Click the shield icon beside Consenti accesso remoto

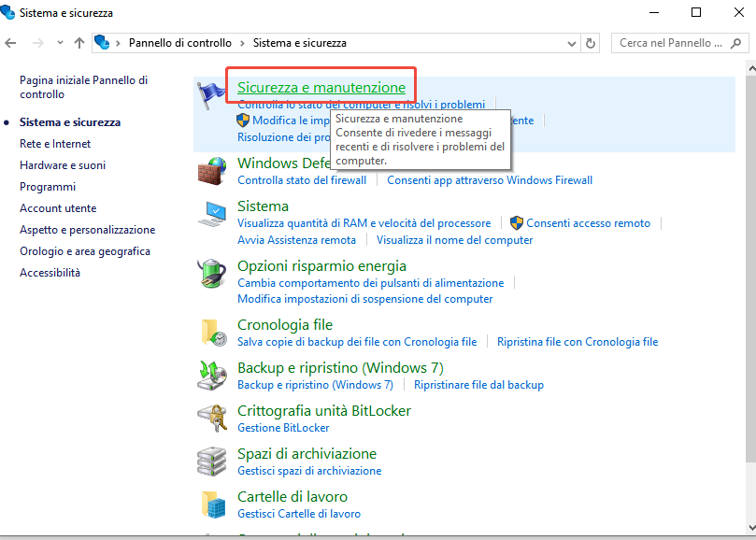coord(517,222)
